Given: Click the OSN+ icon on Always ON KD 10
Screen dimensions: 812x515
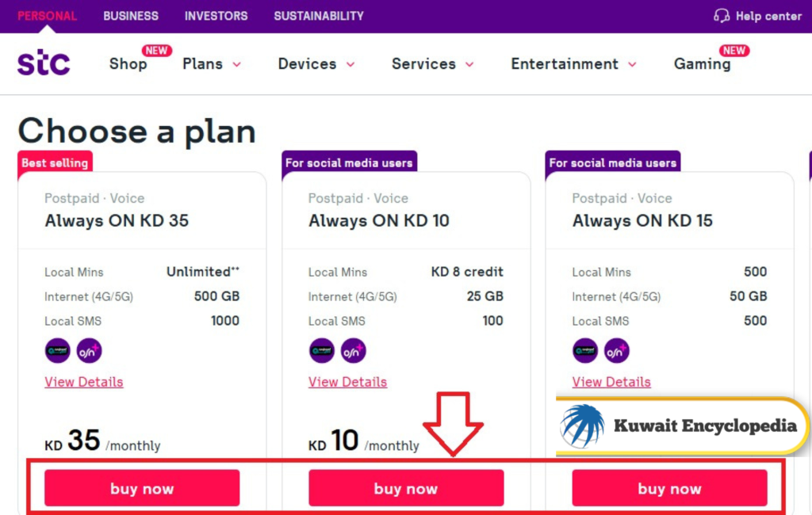Looking at the screenshot, I should click(353, 350).
